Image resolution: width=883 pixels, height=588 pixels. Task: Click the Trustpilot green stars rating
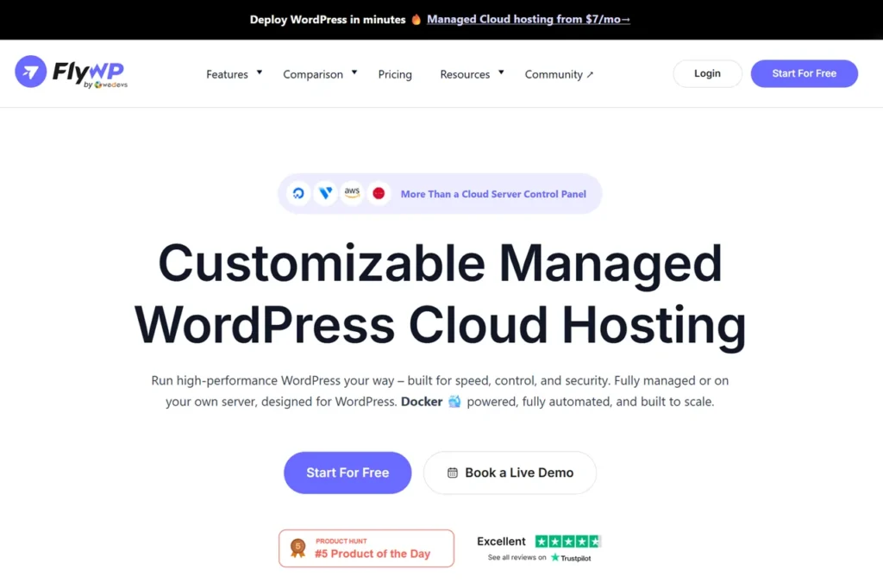tap(567, 541)
